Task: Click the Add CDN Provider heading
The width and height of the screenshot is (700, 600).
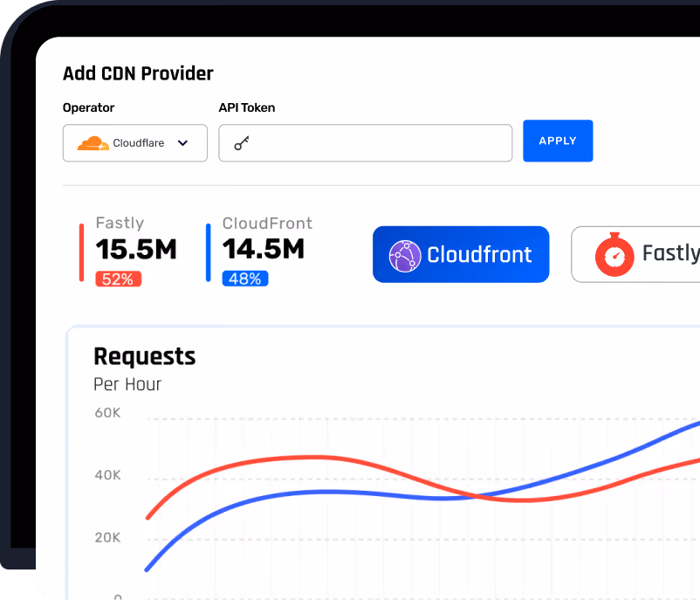Action: (138, 73)
